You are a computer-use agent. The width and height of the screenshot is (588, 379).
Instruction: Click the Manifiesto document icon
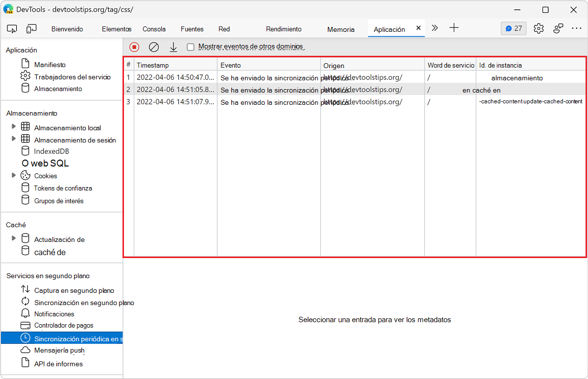(x=25, y=64)
